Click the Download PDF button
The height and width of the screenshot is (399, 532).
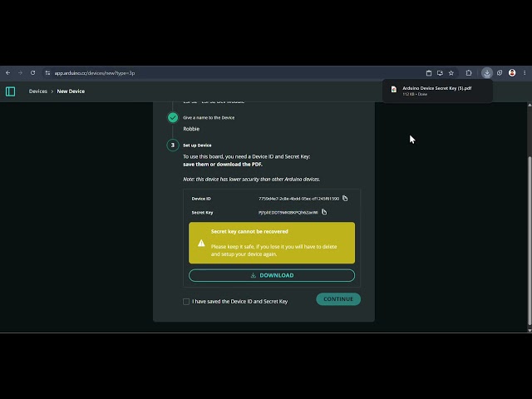pos(272,275)
